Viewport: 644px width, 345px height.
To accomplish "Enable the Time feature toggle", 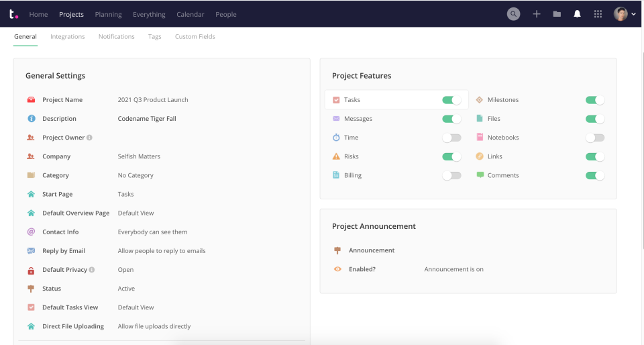I will pyautogui.click(x=451, y=138).
